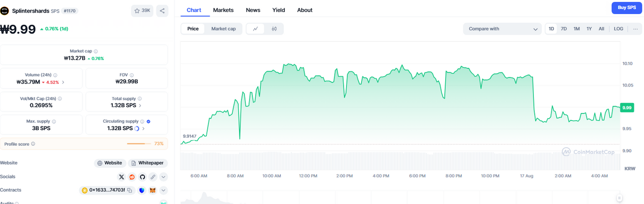This screenshot has width=644, height=204.
Task: Add token to MetaMask via fox icon
Action: pyautogui.click(x=152, y=190)
